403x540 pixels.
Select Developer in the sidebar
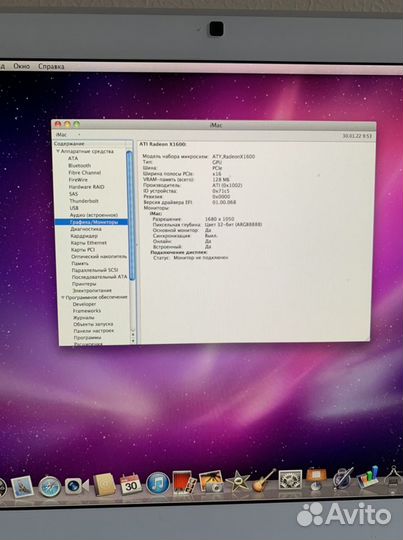click(x=84, y=304)
